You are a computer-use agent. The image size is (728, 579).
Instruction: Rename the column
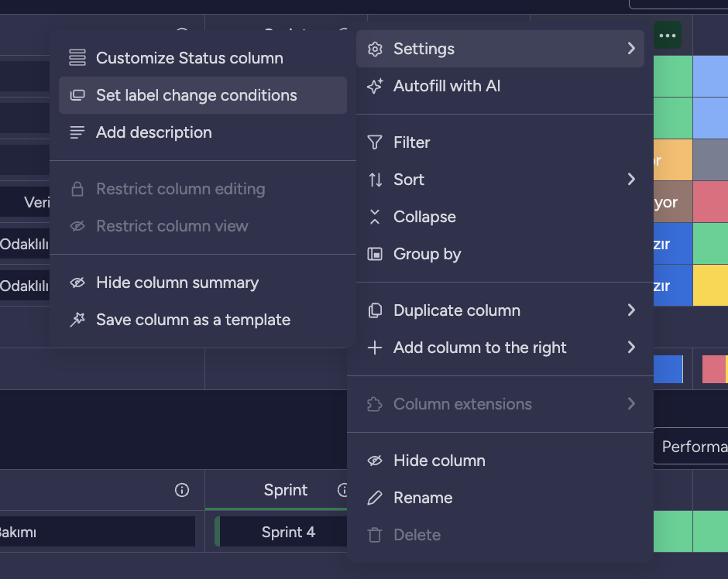[x=500, y=498]
